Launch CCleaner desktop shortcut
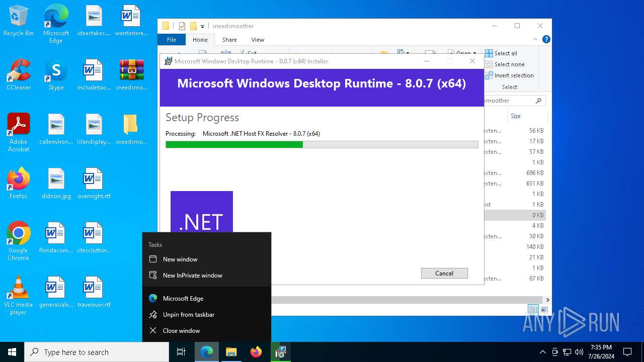644x362 pixels. point(19,75)
